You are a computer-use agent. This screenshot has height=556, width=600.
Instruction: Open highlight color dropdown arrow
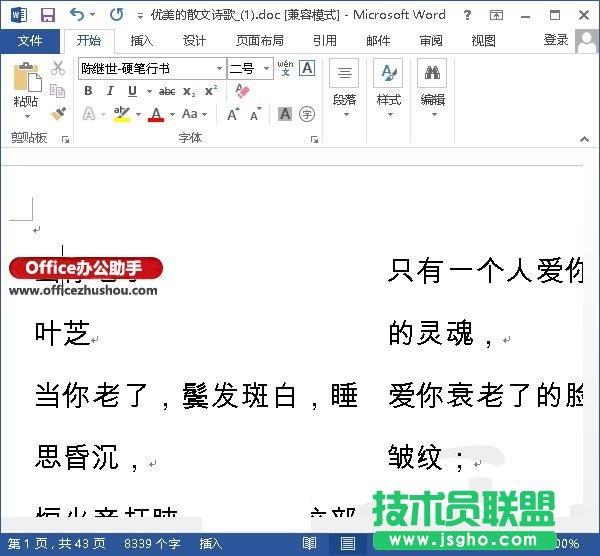138,114
